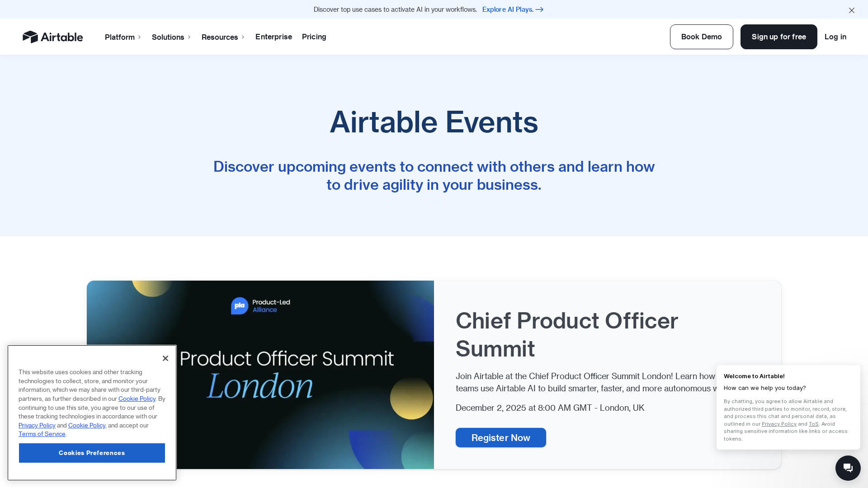
Task: Open Cookies Preferences
Action: click(x=92, y=453)
